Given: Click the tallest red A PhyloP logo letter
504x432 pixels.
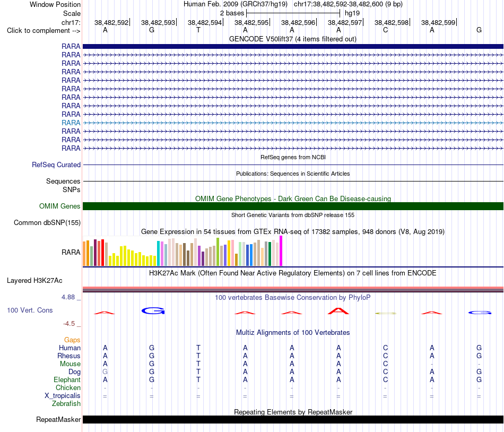Looking at the screenshot, I should tap(338, 311).
